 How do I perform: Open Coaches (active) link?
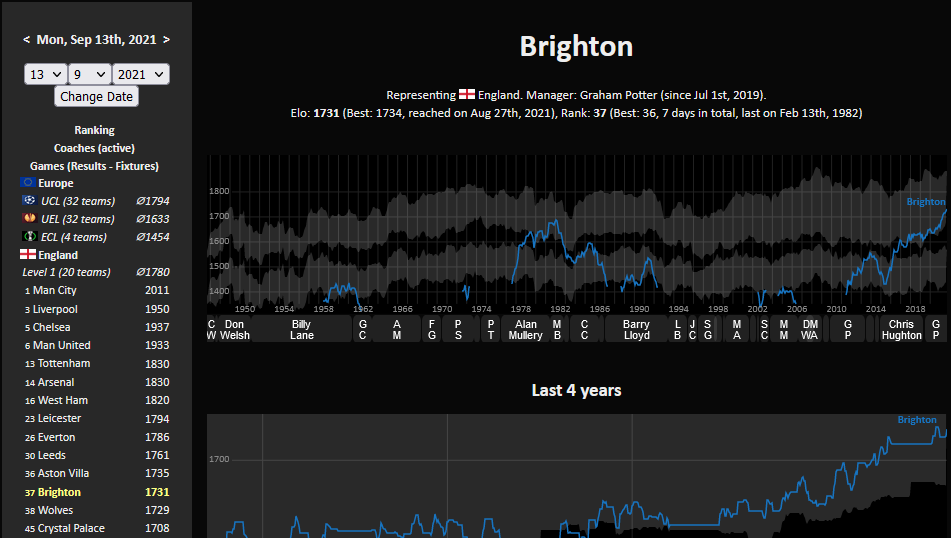tap(95, 148)
